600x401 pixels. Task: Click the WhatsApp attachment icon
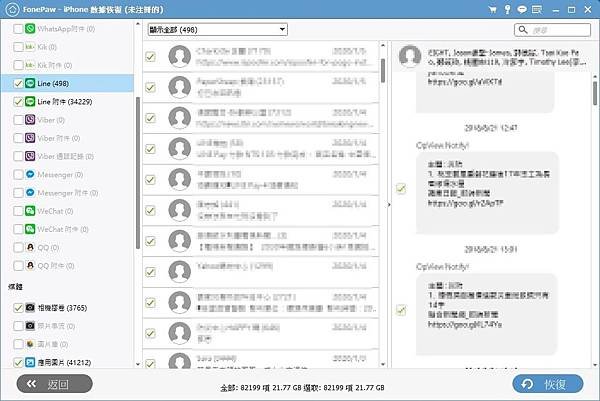tap(30, 29)
